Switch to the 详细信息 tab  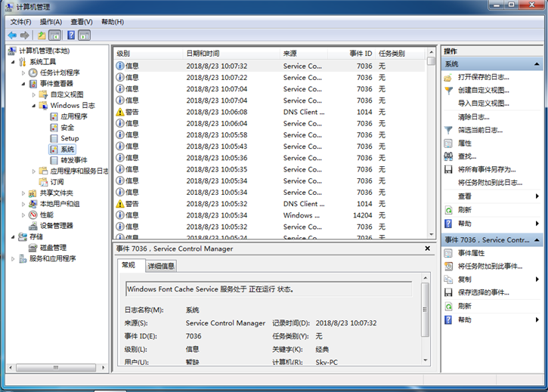point(161,266)
